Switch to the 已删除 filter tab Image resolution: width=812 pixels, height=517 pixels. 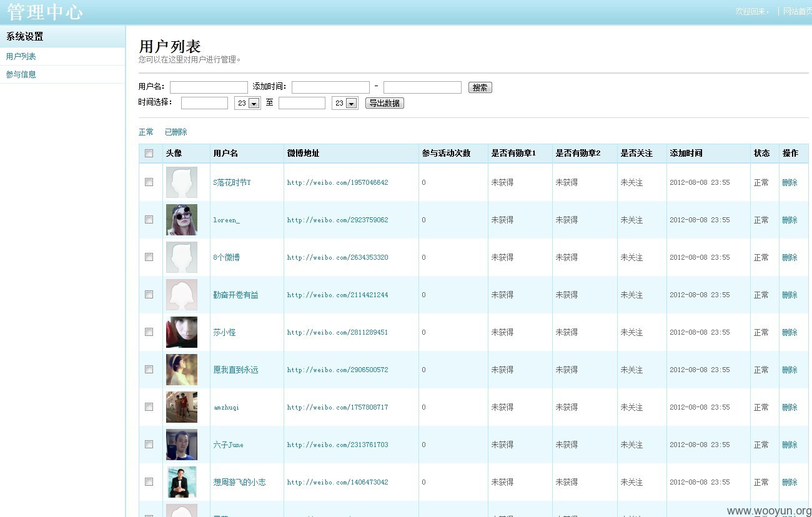(x=176, y=132)
